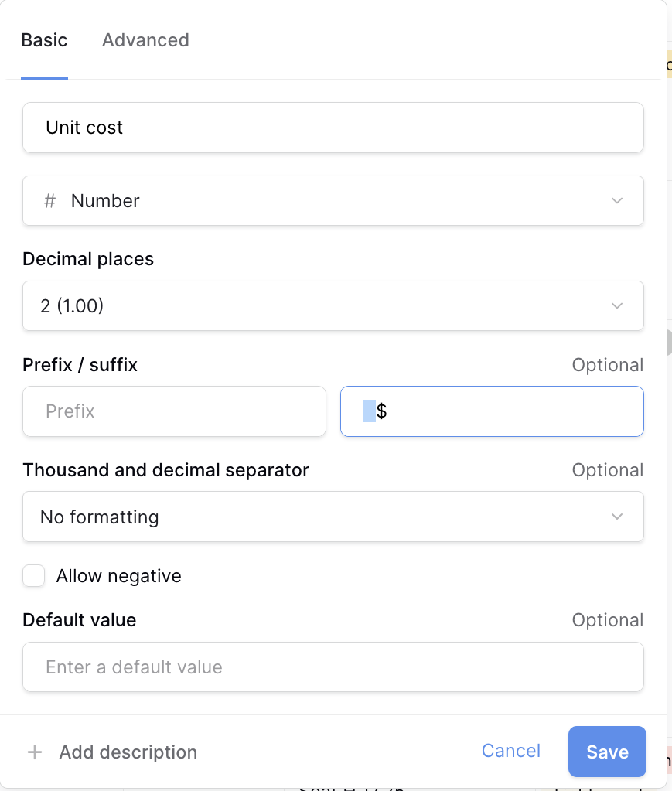Click the Cancel link
Image resolution: width=672 pixels, height=791 pixels.
click(510, 751)
